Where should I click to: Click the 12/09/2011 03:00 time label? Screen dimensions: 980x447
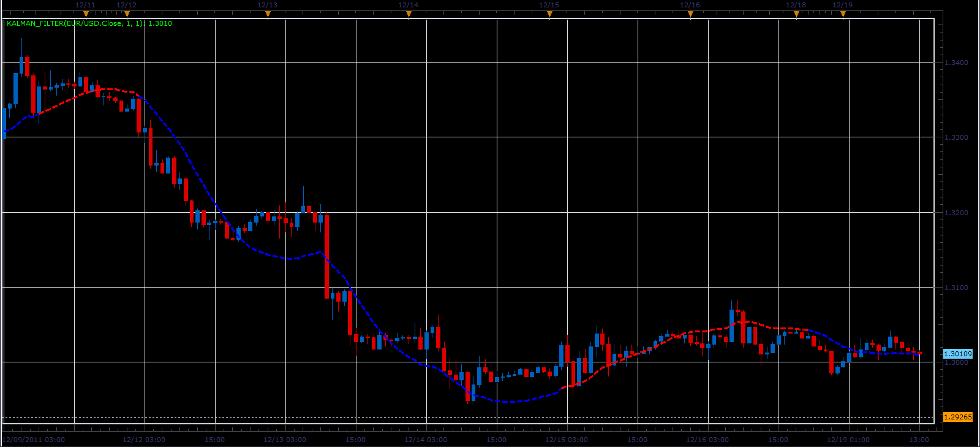[34, 440]
